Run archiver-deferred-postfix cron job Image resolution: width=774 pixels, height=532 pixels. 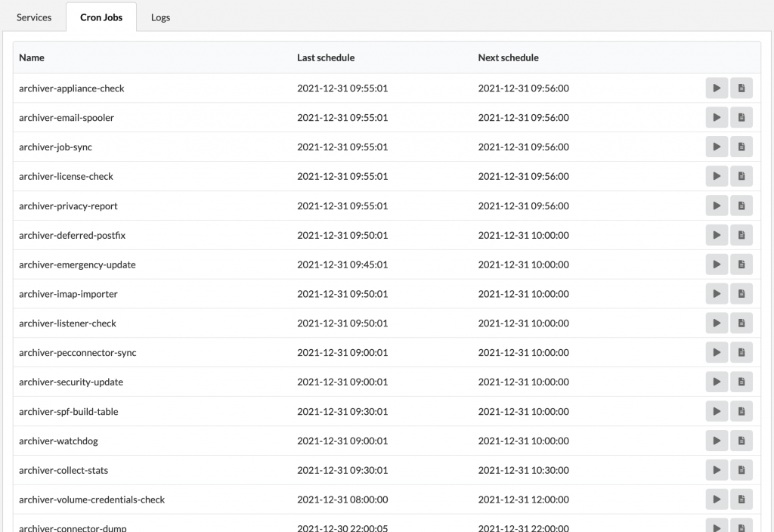(717, 236)
